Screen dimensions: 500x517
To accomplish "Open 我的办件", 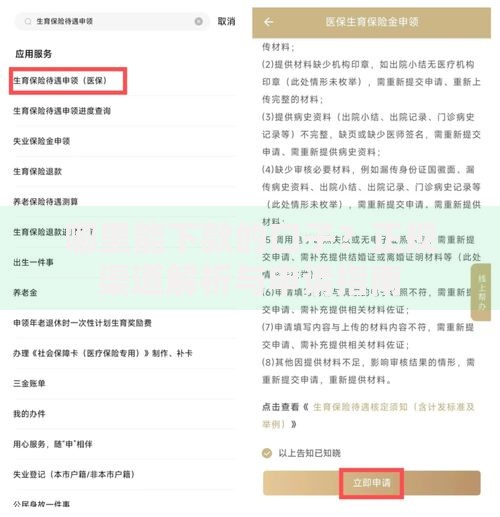I will (x=29, y=414).
